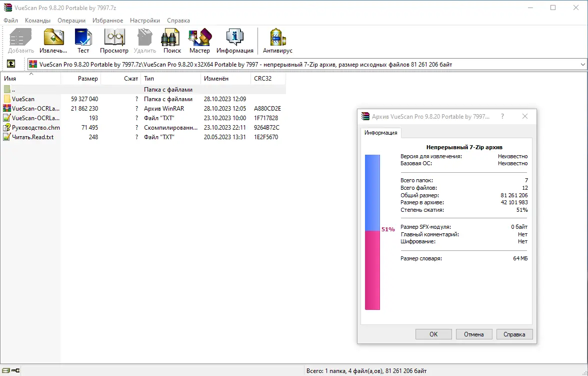Click the size value 71 495
This screenshot has height=376, width=588.
coord(89,128)
